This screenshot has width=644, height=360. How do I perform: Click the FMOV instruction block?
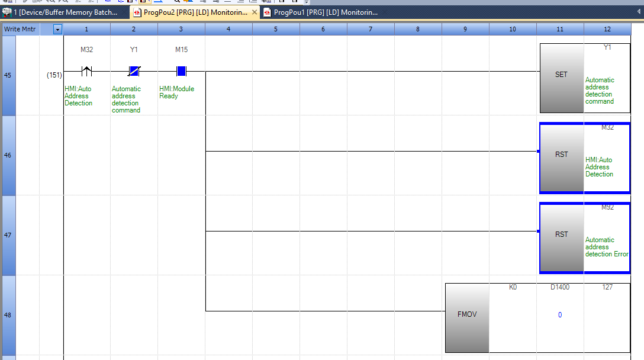point(467,315)
